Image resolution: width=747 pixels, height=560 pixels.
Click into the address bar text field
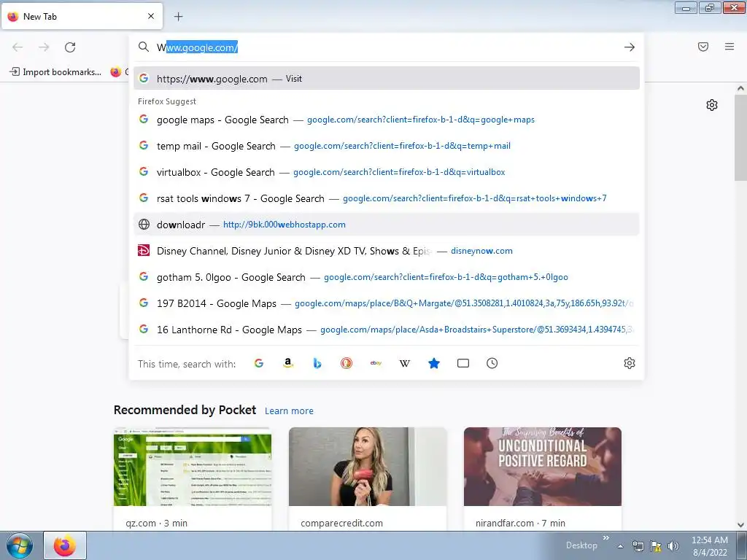(x=387, y=47)
